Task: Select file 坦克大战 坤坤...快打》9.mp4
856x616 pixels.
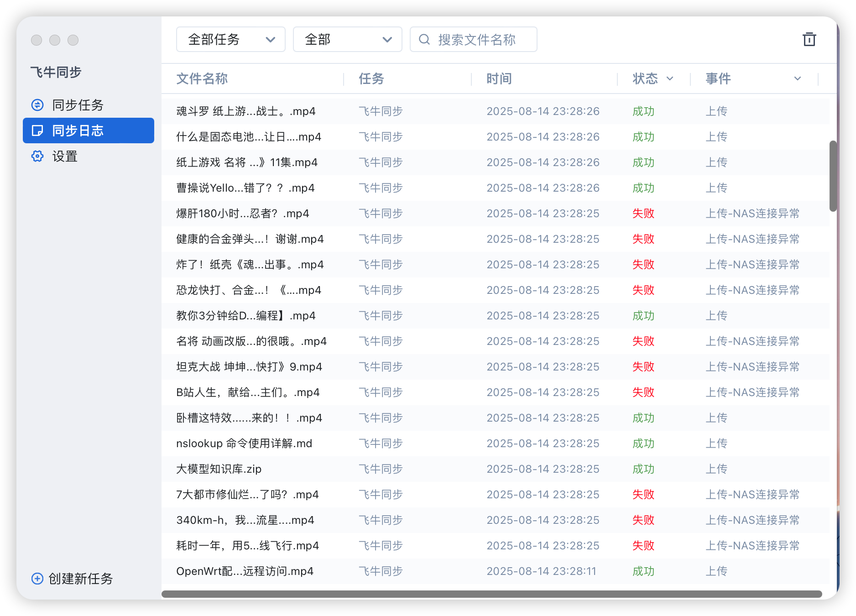Action: 249,367
